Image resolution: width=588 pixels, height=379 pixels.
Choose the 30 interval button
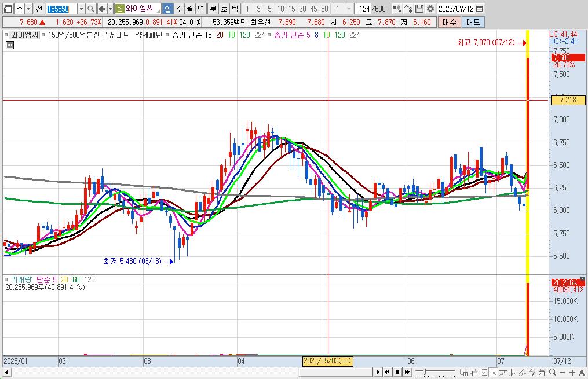pos(302,8)
